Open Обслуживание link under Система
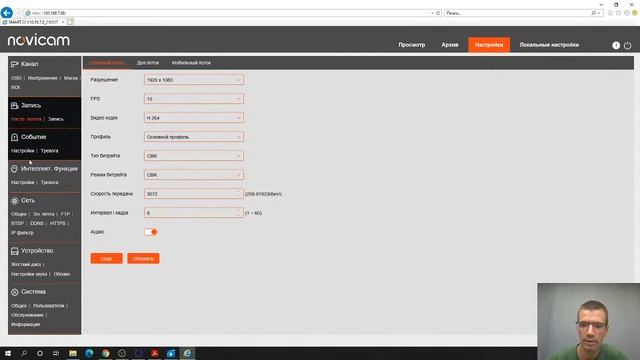Screen dimensions: 640x360 pos(27,315)
